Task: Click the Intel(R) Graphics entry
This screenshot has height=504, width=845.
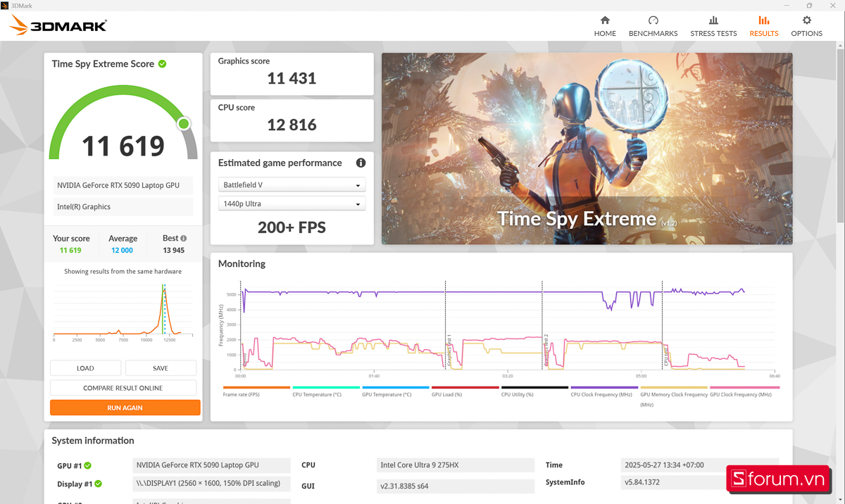Action: [x=123, y=207]
